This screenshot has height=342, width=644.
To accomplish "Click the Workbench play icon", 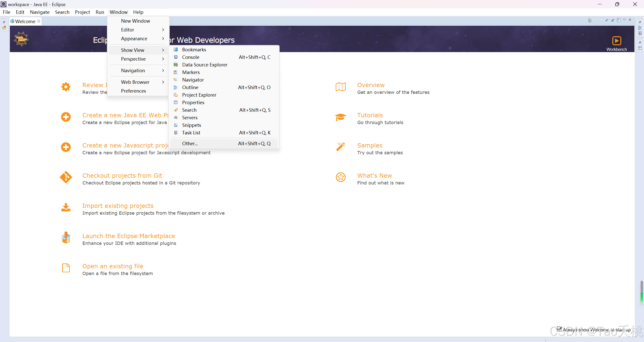I will pos(616,41).
